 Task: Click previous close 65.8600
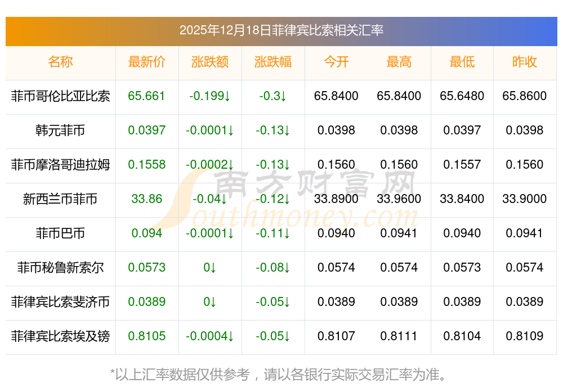(x=525, y=96)
